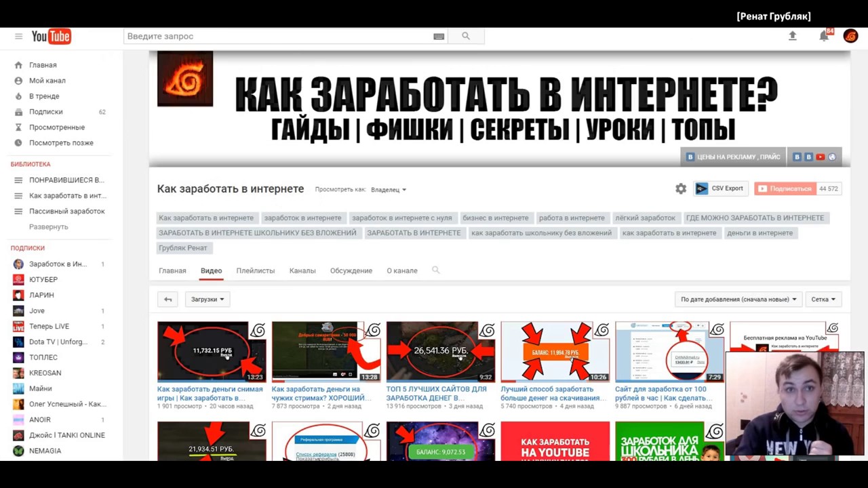Click the YouTube logo
The image size is (868, 488).
[51, 36]
